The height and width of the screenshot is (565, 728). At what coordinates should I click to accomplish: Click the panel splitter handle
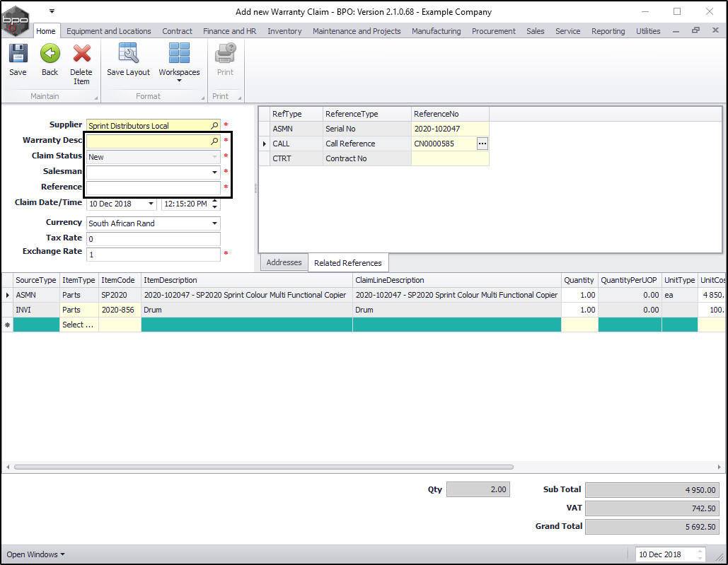(x=255, y=188)
